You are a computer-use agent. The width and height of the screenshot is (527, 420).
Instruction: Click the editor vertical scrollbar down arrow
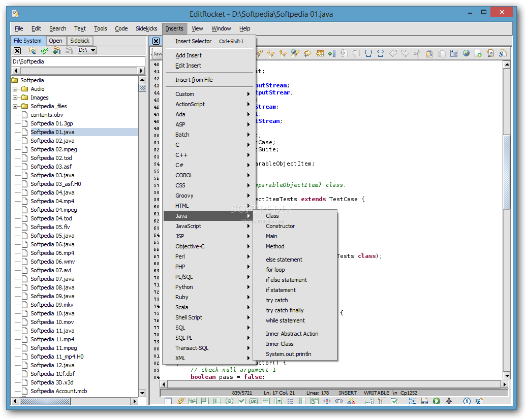click(x=507, y=376)
